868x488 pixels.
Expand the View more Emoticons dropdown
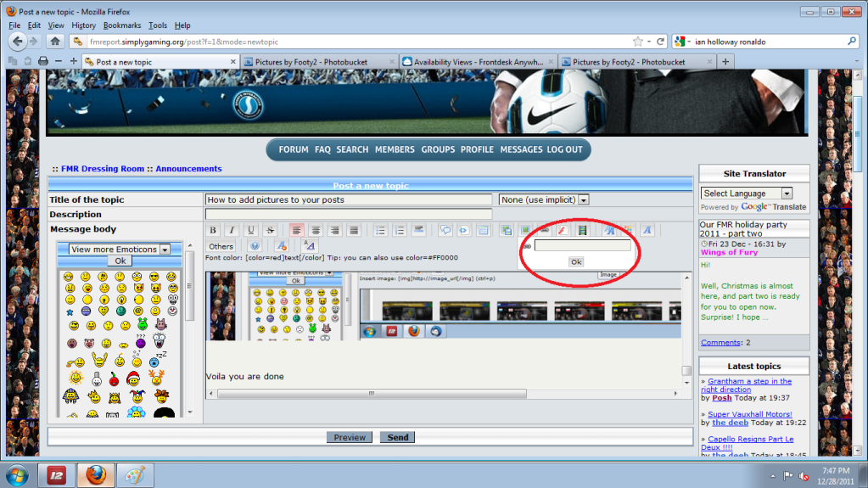tap(120, 250)
